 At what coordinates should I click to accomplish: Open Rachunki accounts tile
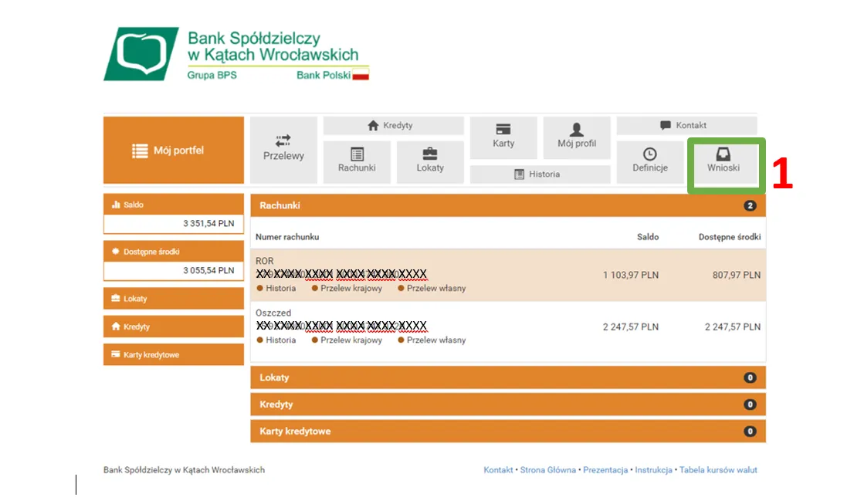[x=357, y=161]
